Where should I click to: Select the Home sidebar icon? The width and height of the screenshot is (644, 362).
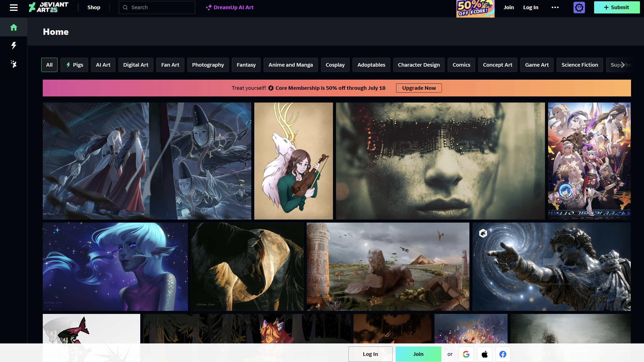pos(14,27)
